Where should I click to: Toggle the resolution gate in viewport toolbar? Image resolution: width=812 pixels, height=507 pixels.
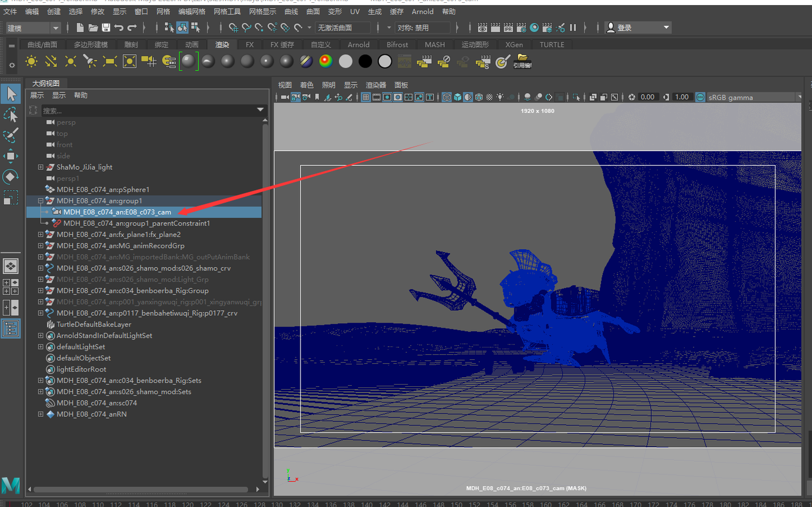point(387,97)
